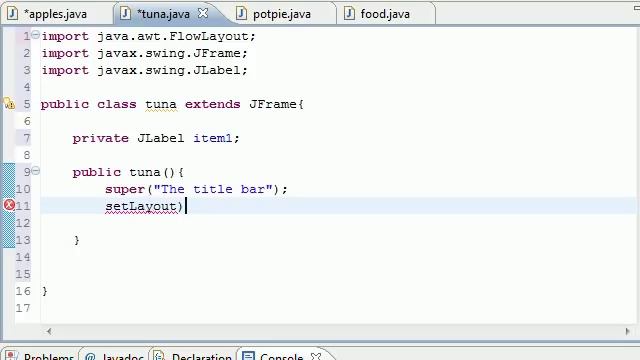Click the Console tab icon
This screenshot has width=640, height=360.
coord(249,356)
